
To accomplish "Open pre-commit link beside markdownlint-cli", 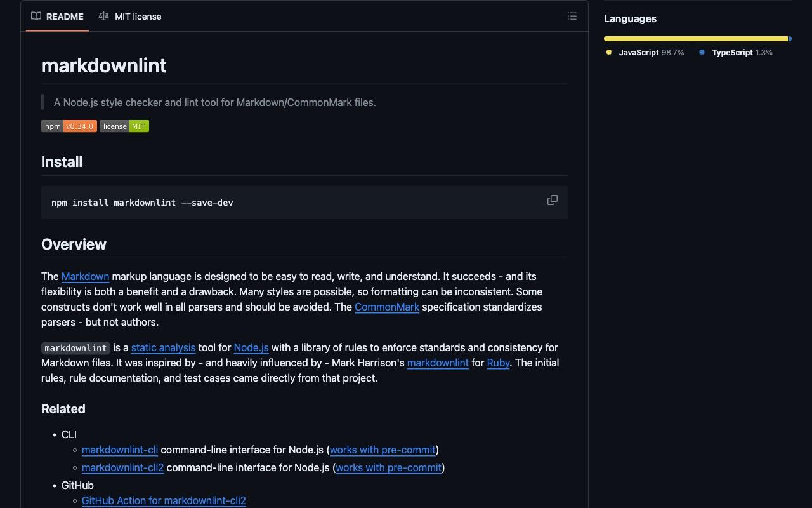I will tap(383, 450).
